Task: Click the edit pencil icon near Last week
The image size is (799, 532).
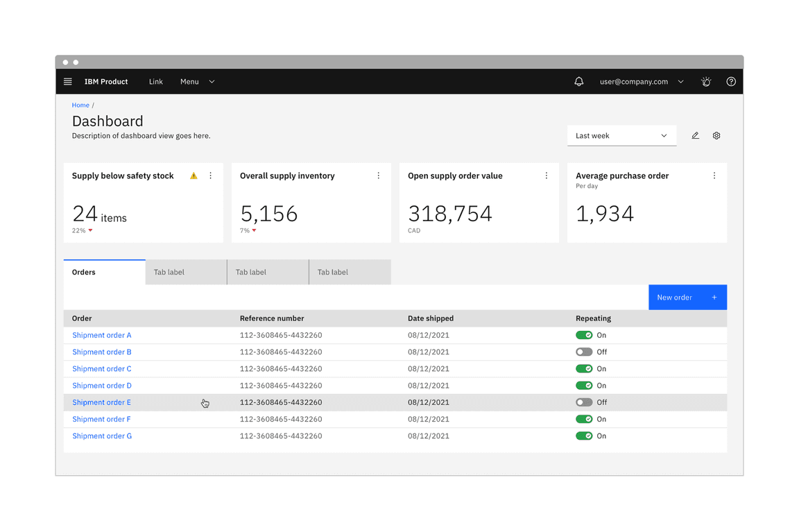Action: 695,135
